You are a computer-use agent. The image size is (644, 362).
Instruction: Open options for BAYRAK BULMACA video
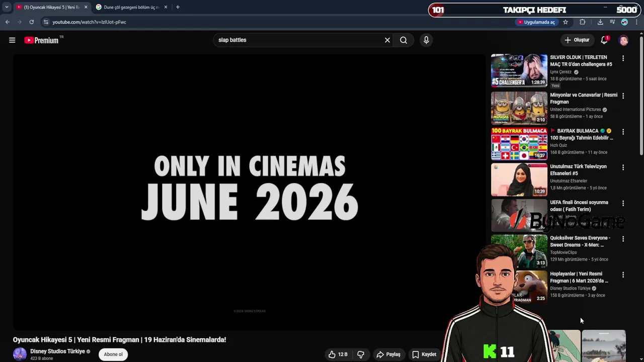[623, 132]
